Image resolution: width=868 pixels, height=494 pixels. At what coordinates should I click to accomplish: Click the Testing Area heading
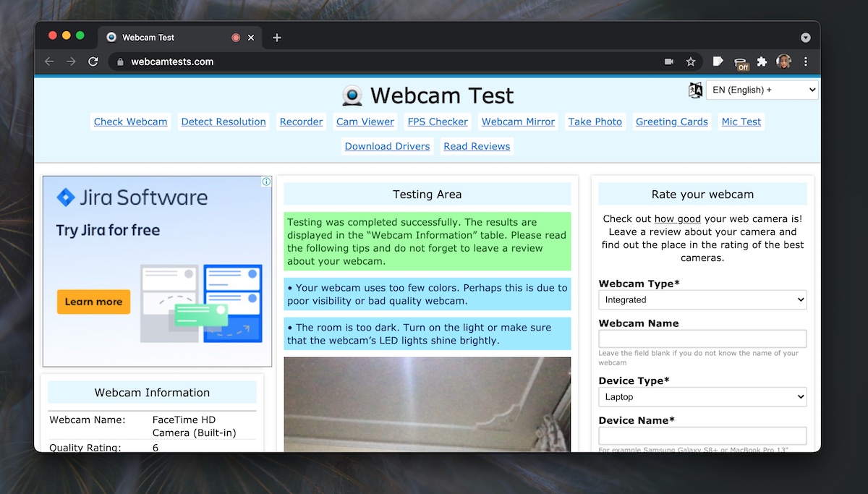[427, 194]
